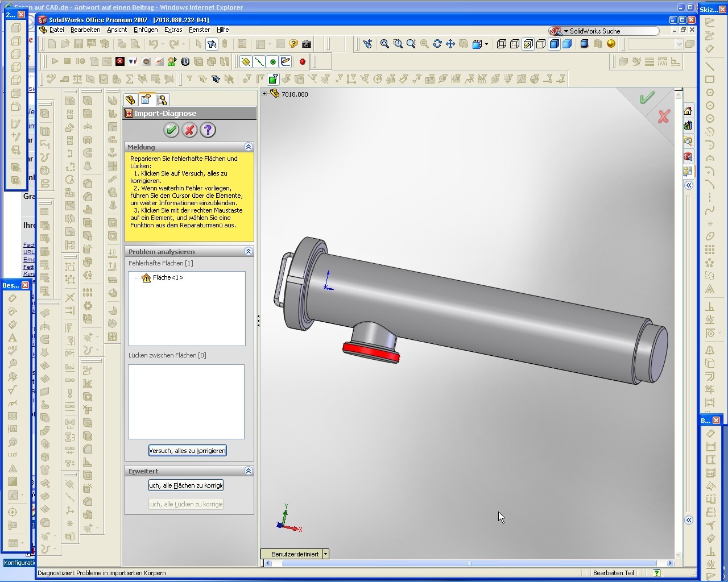Click the red record macro button
This screenshot has height=582, width=728.
point(303,61)
